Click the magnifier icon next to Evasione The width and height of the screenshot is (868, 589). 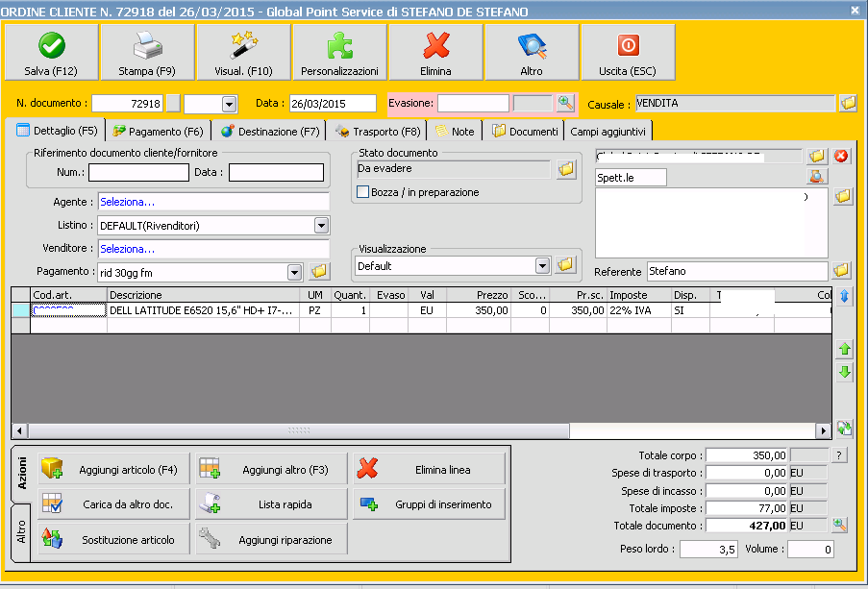[565, 103]
